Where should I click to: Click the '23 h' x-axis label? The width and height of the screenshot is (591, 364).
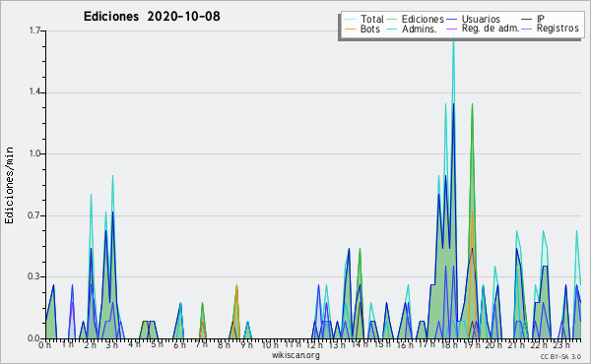(x=561, y=344)
